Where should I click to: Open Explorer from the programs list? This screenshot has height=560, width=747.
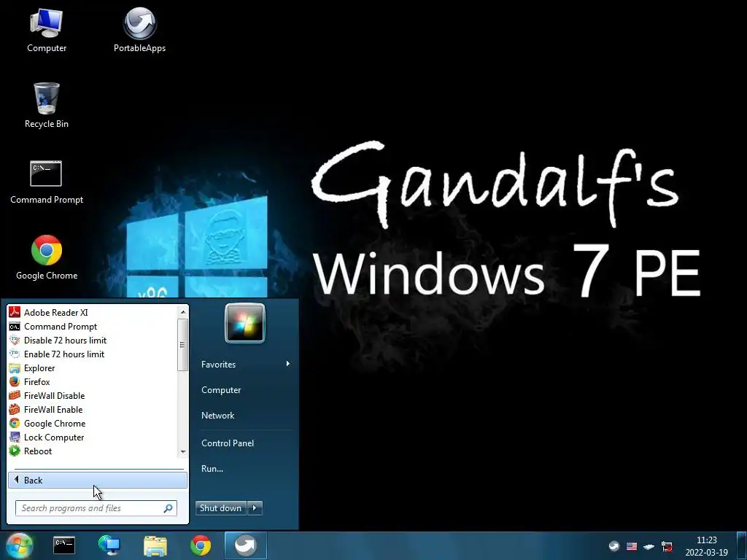93,367
